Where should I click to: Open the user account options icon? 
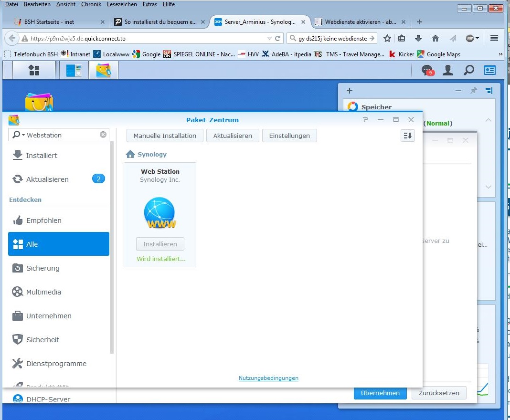(448, 71)
